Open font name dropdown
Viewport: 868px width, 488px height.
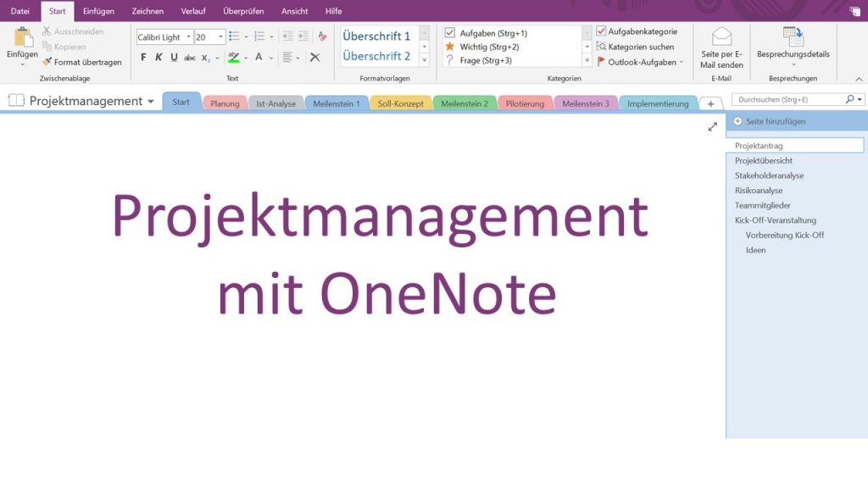188,37
